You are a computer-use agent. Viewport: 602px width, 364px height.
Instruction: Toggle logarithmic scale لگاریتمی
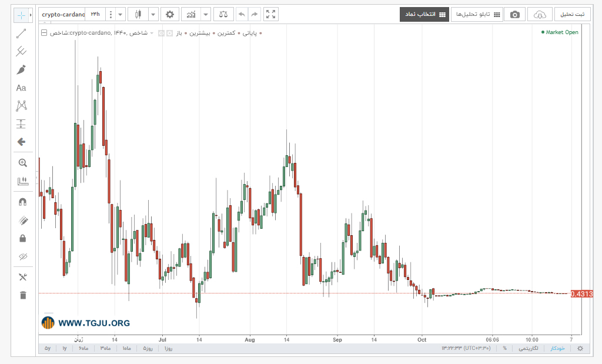(x=529, y=348)
